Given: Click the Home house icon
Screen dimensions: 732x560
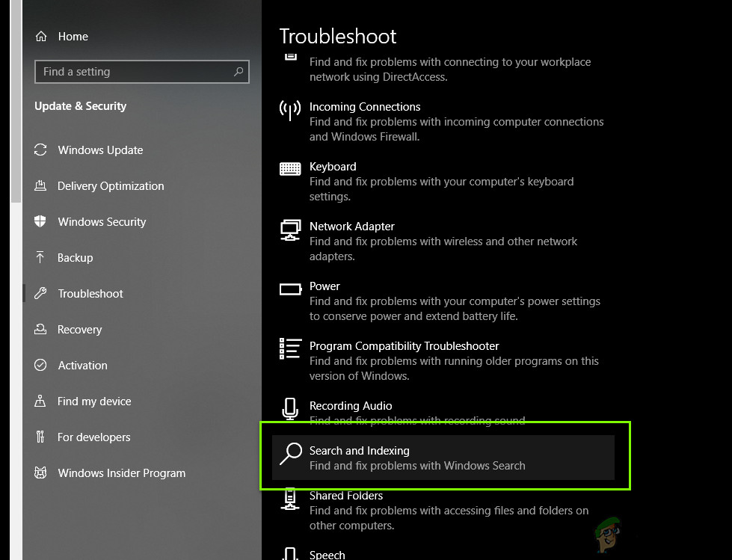Looking at the screenshot, I should click(41, 37).
